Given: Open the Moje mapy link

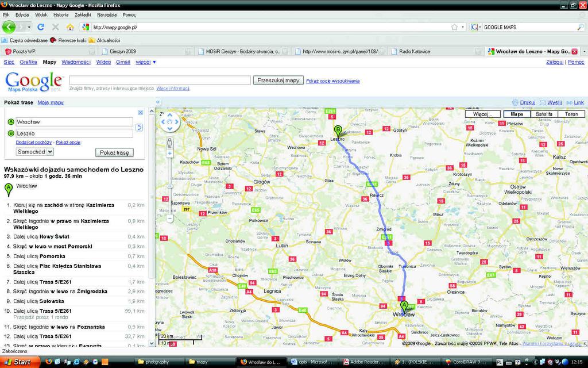Looking at the screenshot, I should pos(51,102).
